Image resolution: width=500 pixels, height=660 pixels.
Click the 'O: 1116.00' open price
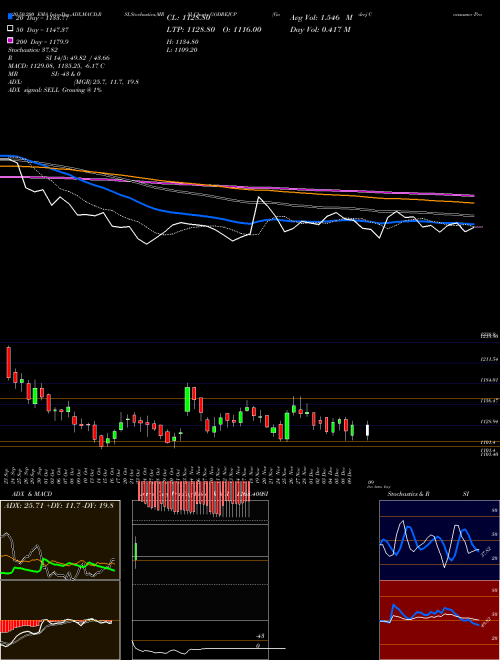[x=242, y=29]
